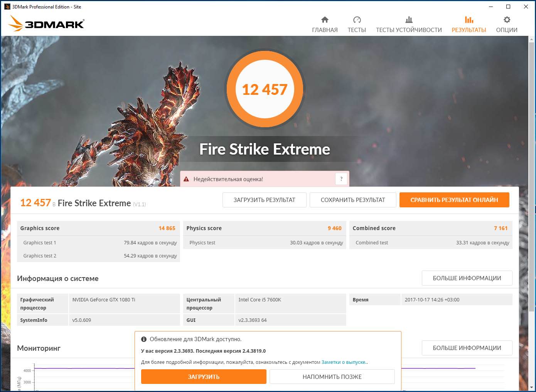Click the big 12 457 score circle

click(x=265, y=89)
